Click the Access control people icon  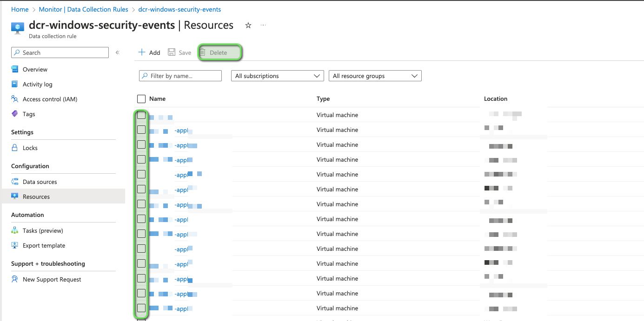pyautogui.click(x=15, y=99)
